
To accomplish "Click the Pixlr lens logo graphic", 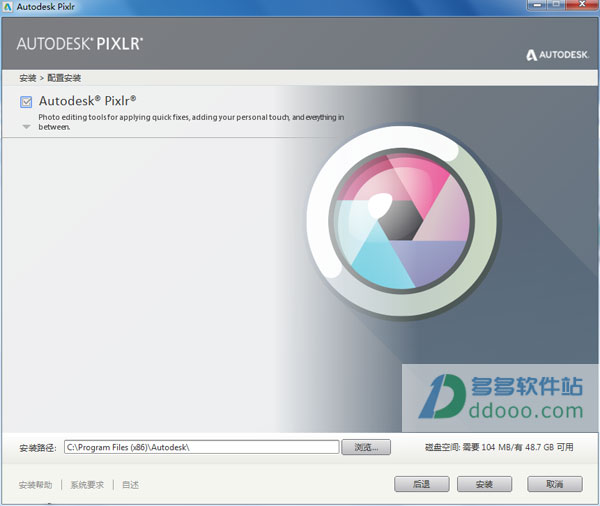I will pos(402,221).
